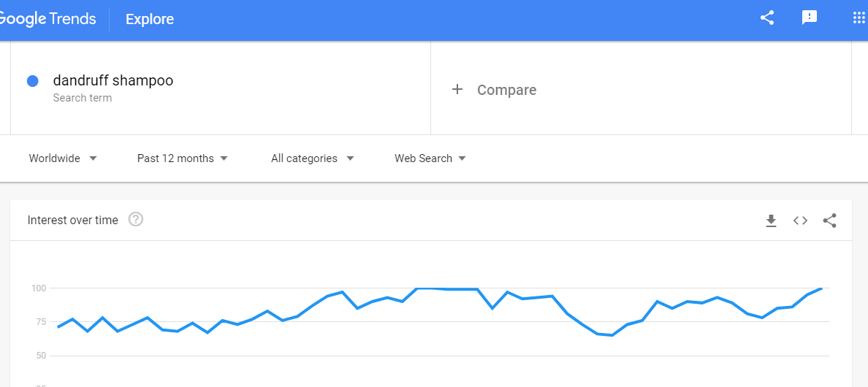Click the Interest over time heading

pyautogui.click(x=72, y=220)
